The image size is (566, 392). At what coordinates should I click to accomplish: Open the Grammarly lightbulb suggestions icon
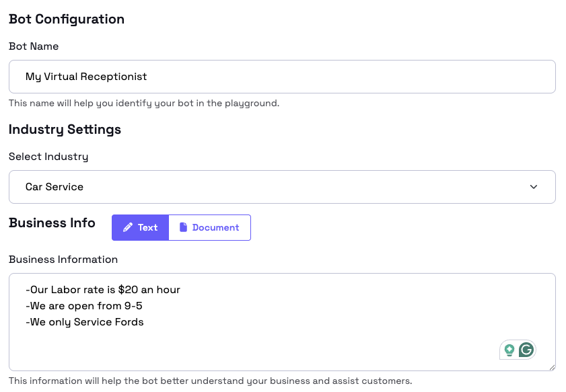pyautogui.click(x=509, y=350)
